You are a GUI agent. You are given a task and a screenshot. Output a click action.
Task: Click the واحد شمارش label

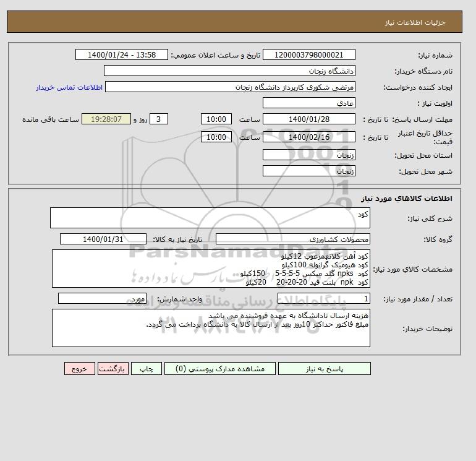pos(179,299)
